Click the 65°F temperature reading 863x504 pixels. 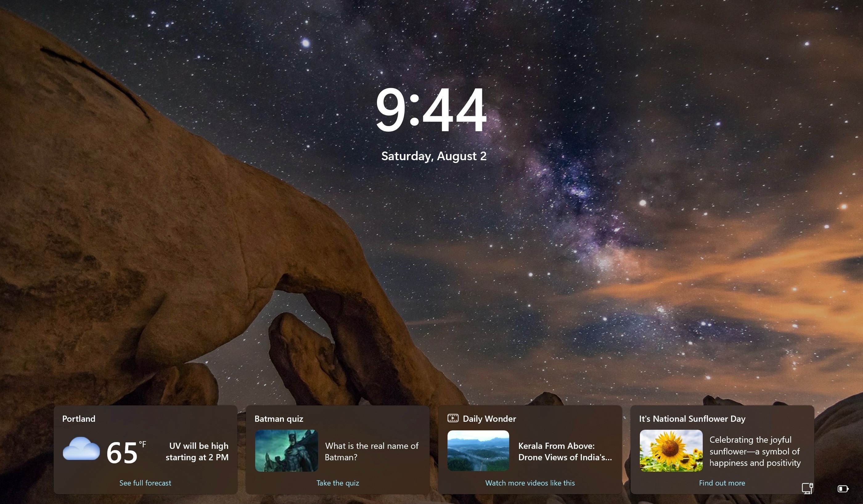pos(125,452)
